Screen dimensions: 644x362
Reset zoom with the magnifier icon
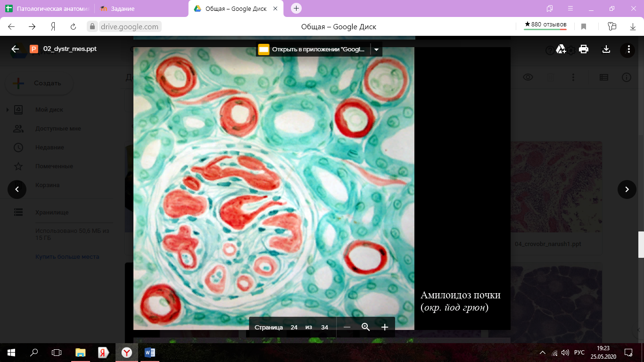[x=366, y=327]
